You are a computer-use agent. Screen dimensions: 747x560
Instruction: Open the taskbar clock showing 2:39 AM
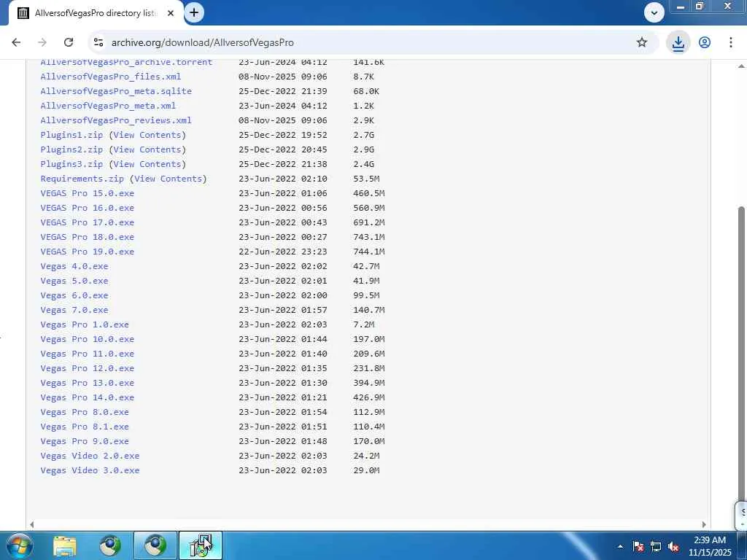click(709, 545)
